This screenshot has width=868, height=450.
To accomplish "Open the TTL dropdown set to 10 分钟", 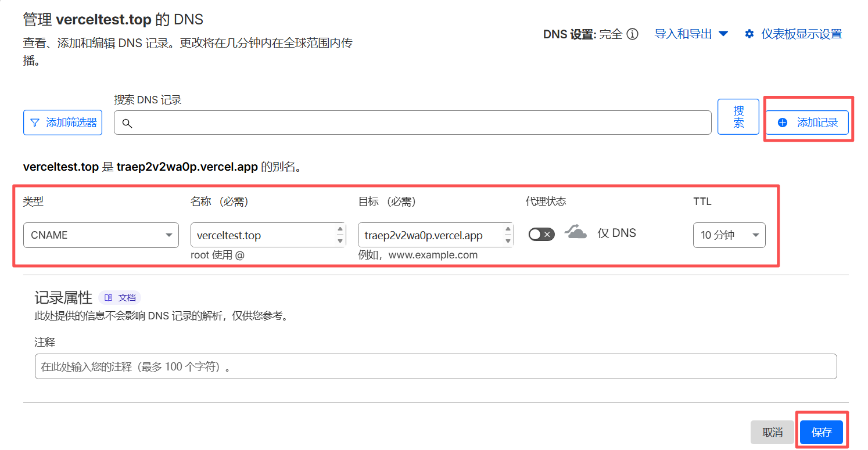I will [729, 235].
